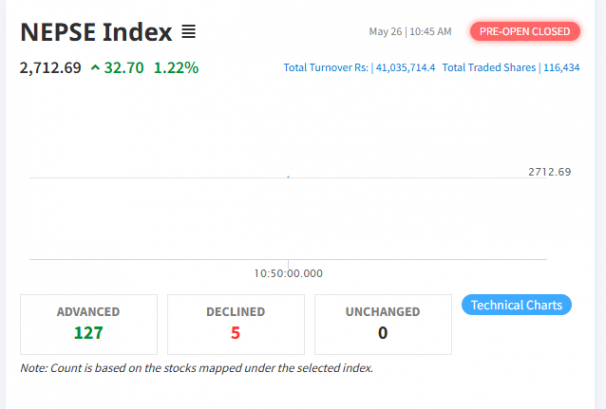This screenshot has width=606, height=409.
Task: Click the PRE-OPEN CLOSED status badge
Action: pyautogui.click(x=525, y=32)
